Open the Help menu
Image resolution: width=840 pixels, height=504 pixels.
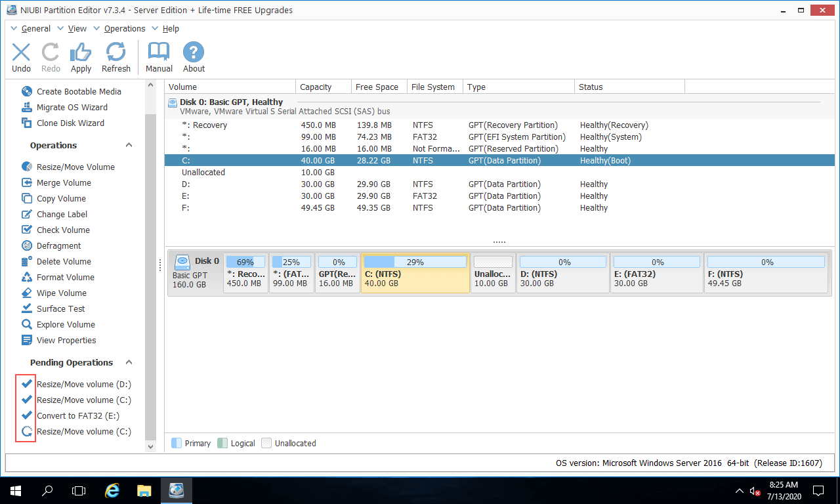click(x=171, y=29)
